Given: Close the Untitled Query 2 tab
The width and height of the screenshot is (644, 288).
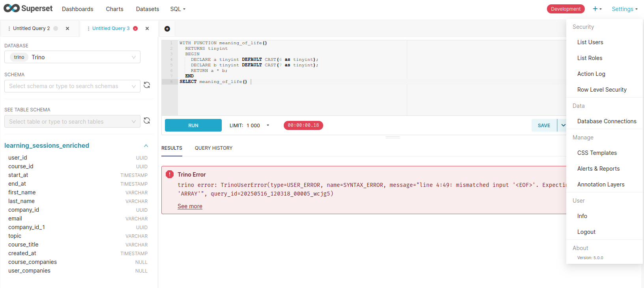Looking at the screenshot, I should 67,28.
